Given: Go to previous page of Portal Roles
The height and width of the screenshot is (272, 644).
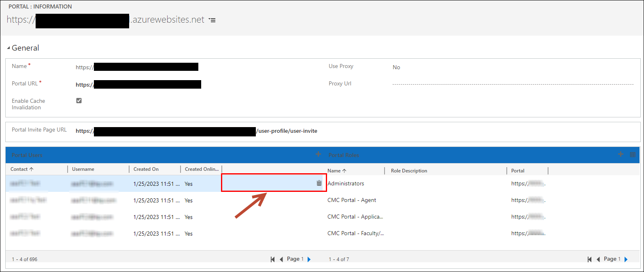Looking at the screenshot, I should [x=599, y=259].
